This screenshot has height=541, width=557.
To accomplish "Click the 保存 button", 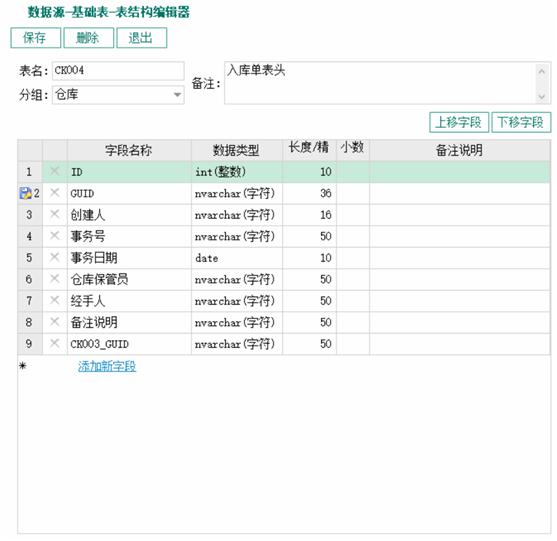I will 36,38.
